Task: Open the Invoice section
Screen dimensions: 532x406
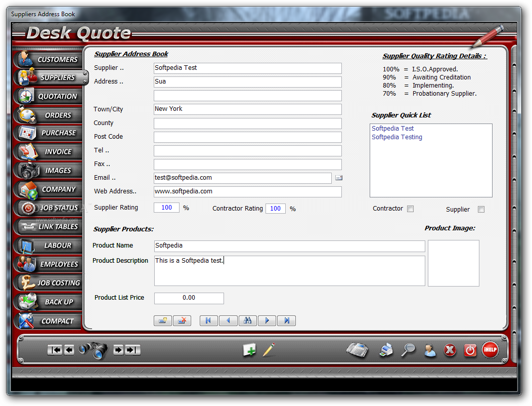Action: pyautogui.click(x=48, y=151)
